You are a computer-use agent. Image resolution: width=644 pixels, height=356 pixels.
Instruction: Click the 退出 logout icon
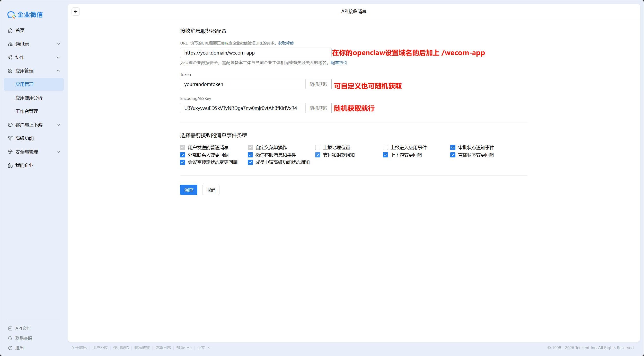pos(10,348)
